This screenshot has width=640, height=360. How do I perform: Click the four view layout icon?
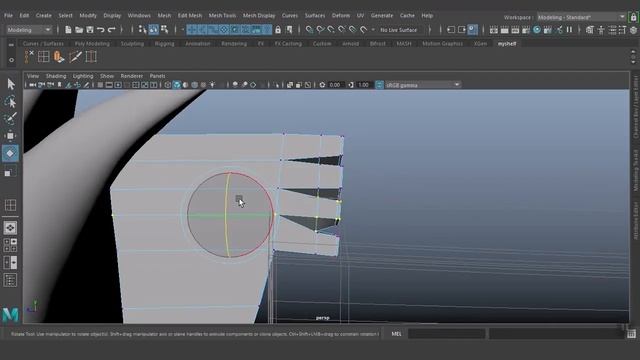coord(11,245)
